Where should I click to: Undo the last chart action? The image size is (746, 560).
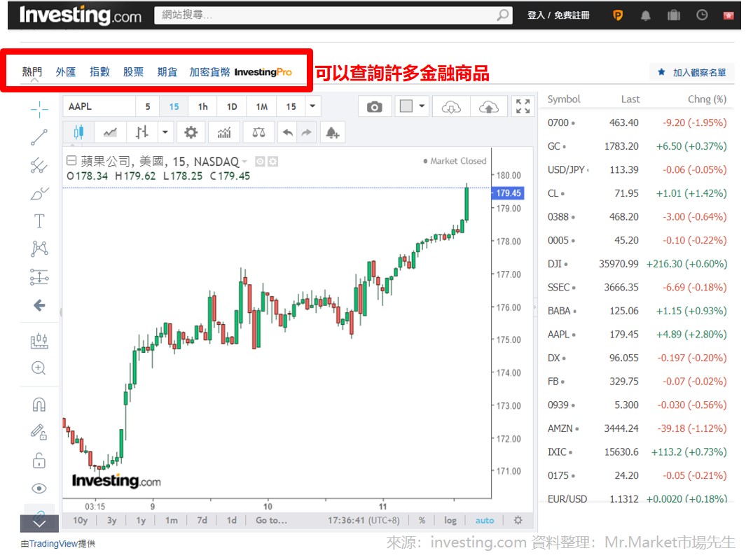click(x=287, y=132)
